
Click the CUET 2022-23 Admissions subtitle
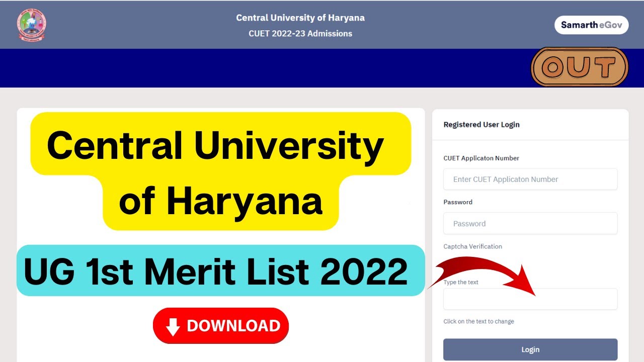click(x=300, y=34)
